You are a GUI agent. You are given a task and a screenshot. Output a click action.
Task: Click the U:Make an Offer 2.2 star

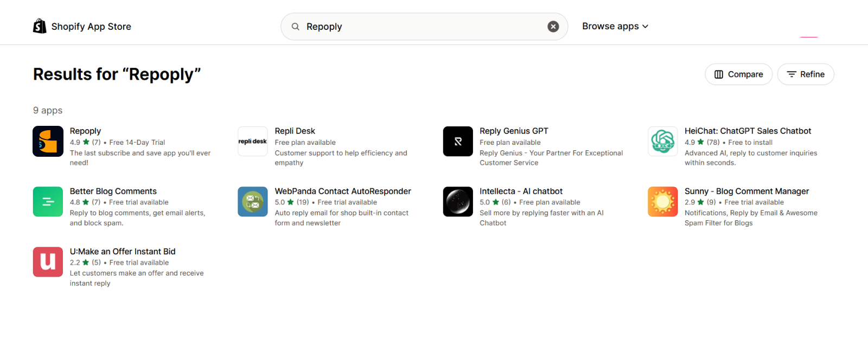point(85,263)
